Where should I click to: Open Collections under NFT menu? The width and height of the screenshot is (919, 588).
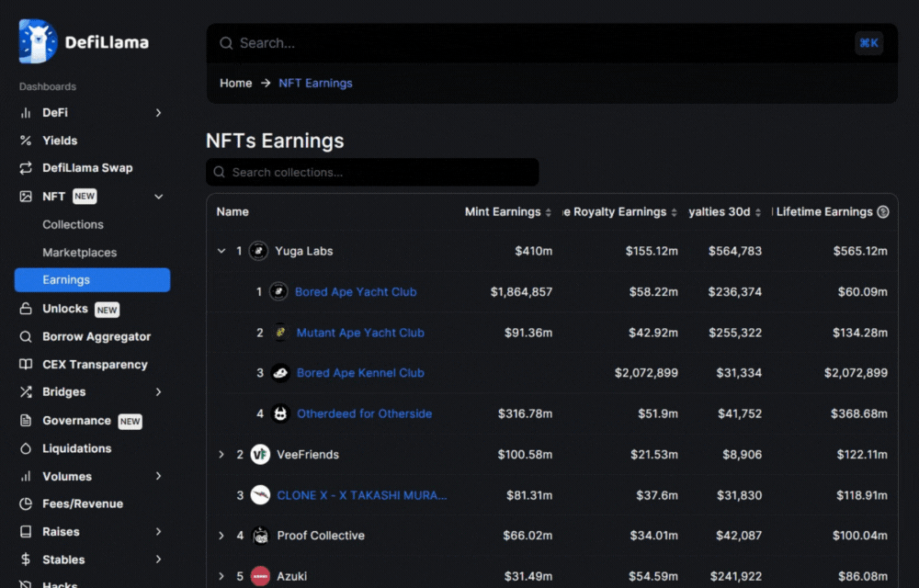pos(73,225)
